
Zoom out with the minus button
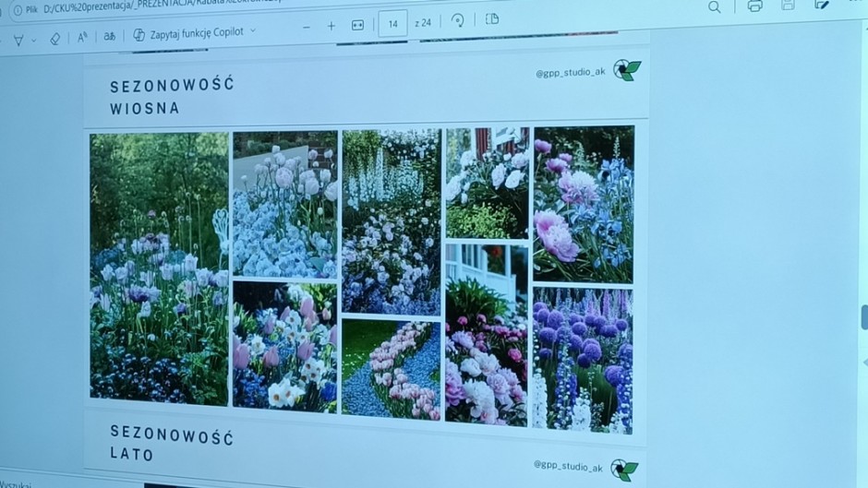pyautogui.click(x=307, y=27)
